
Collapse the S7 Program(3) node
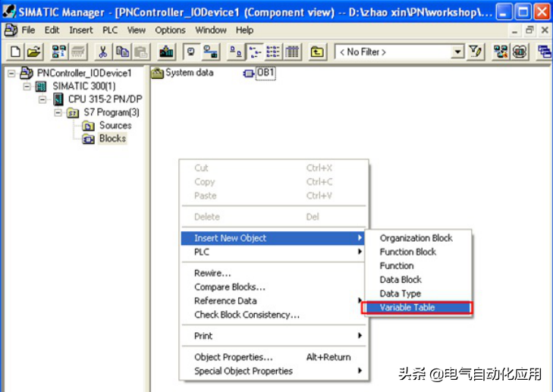point(58,112)
